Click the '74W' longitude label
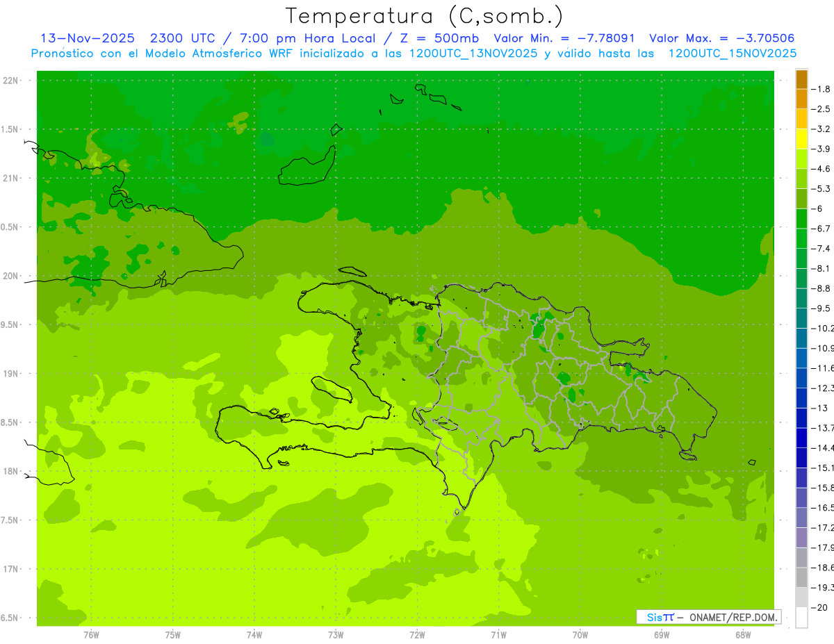Viewport: 834px width, 644px height. coord(254,635)
